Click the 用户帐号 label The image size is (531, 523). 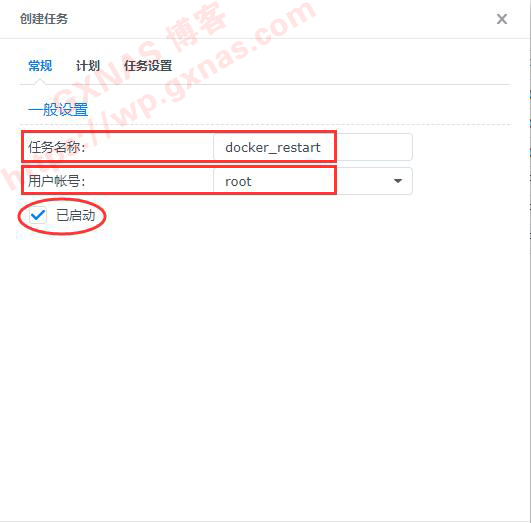click(x=57, y=181)
